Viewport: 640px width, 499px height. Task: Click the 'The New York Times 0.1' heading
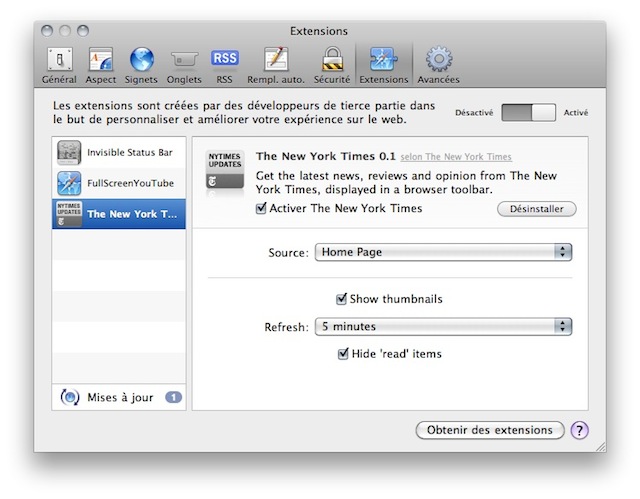click(x=326, y=156)
